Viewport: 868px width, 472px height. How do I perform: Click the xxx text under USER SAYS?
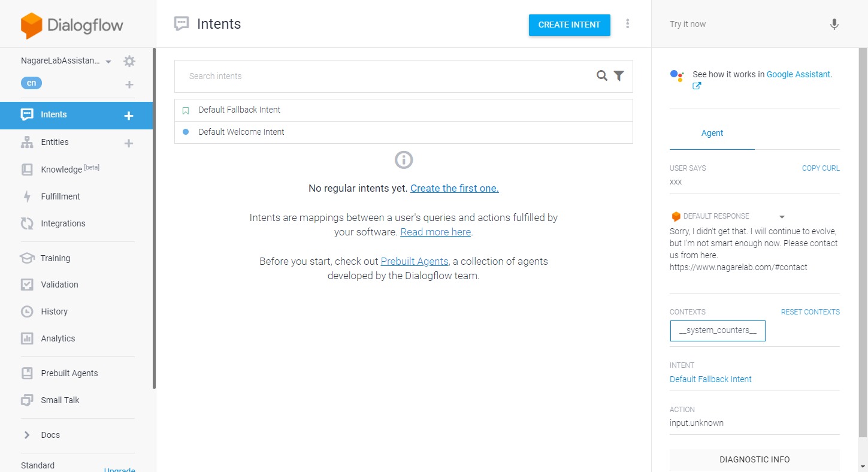(x=676, y=182)
